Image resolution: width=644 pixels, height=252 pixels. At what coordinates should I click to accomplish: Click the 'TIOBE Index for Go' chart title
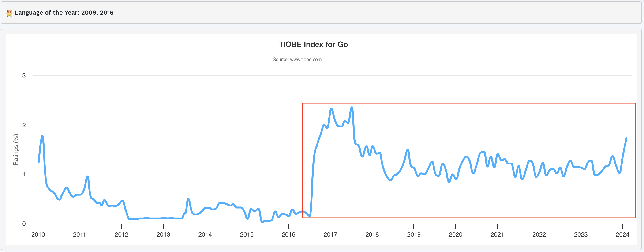[x=313, y=44]
